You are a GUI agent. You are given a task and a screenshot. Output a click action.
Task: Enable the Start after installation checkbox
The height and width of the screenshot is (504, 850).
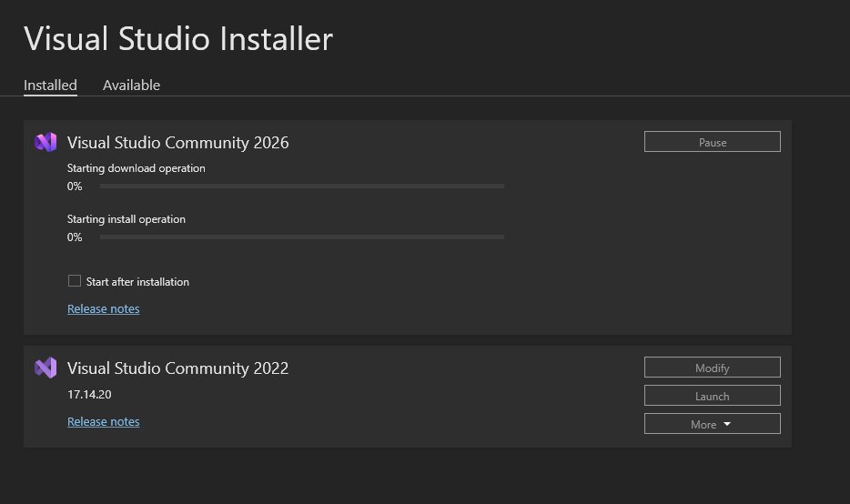75,281
